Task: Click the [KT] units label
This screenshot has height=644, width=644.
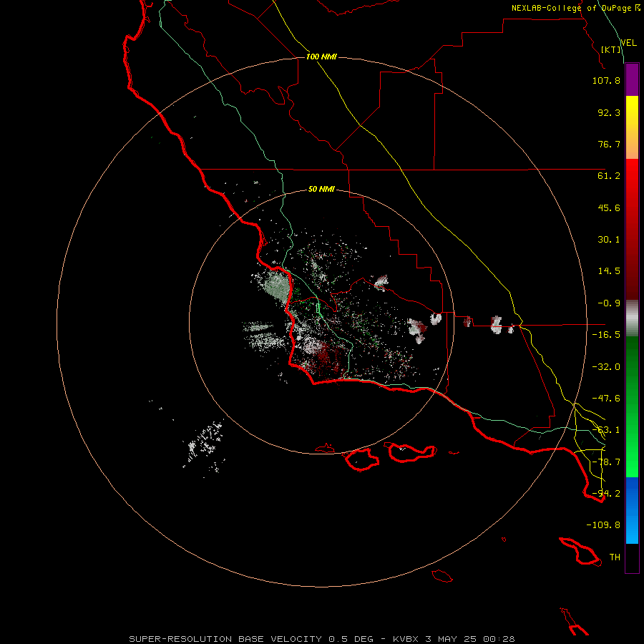Action: [611, 49]
